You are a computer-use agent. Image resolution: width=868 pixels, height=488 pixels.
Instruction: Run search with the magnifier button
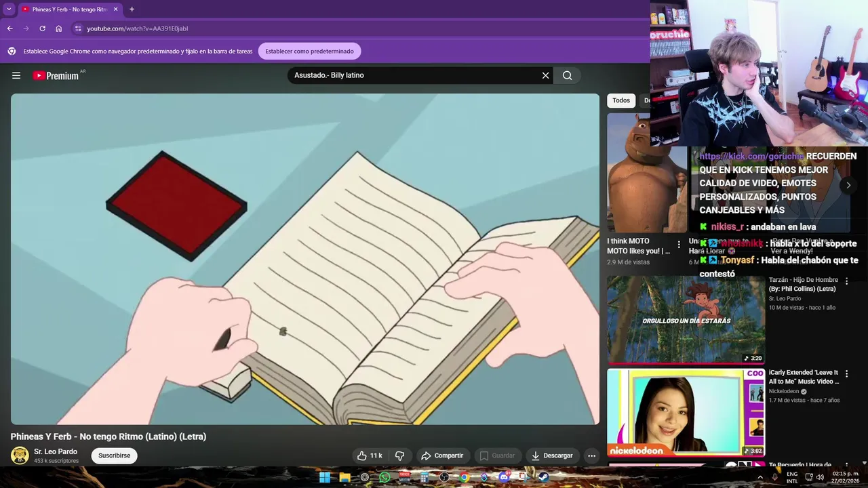click(x=568, y=75)
